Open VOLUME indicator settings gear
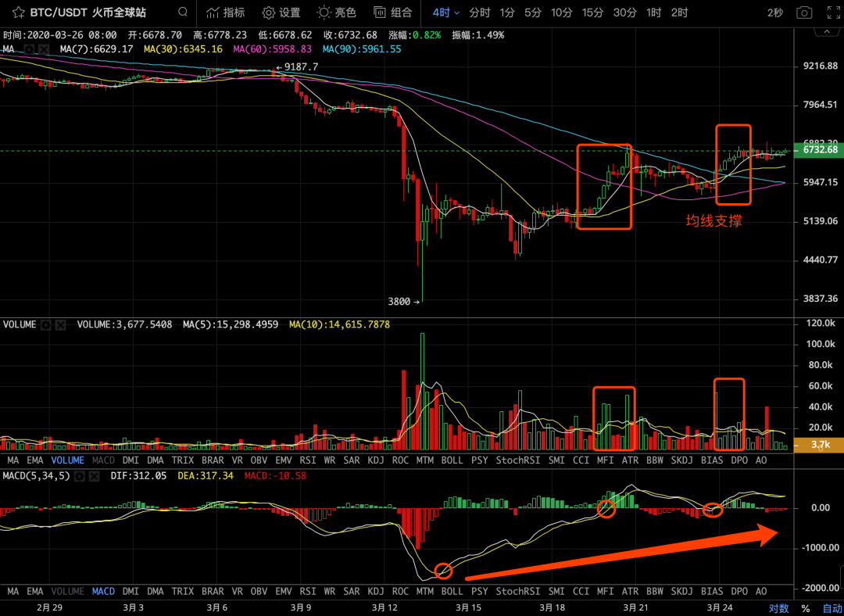This screenshot has height=616, width=844. (46, 324)
